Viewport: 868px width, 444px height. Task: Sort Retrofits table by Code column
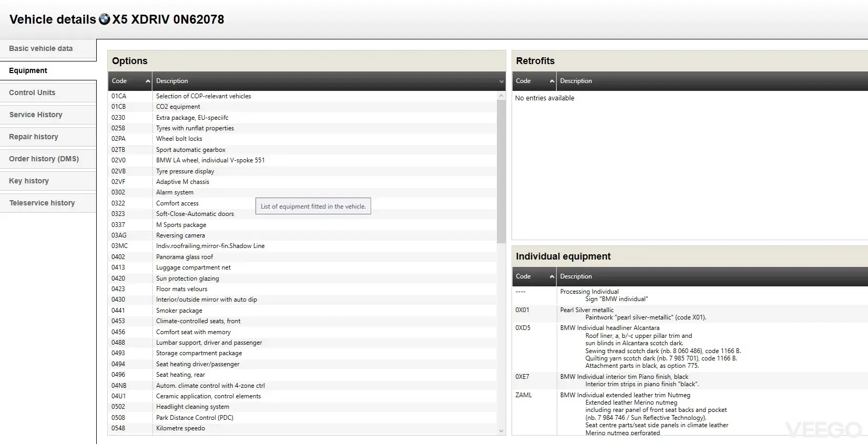[534, 81]
